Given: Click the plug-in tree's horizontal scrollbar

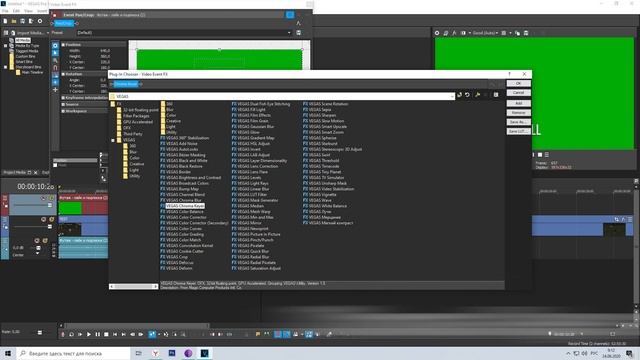Looking at the screenshot, I should (x=133, y=287).
